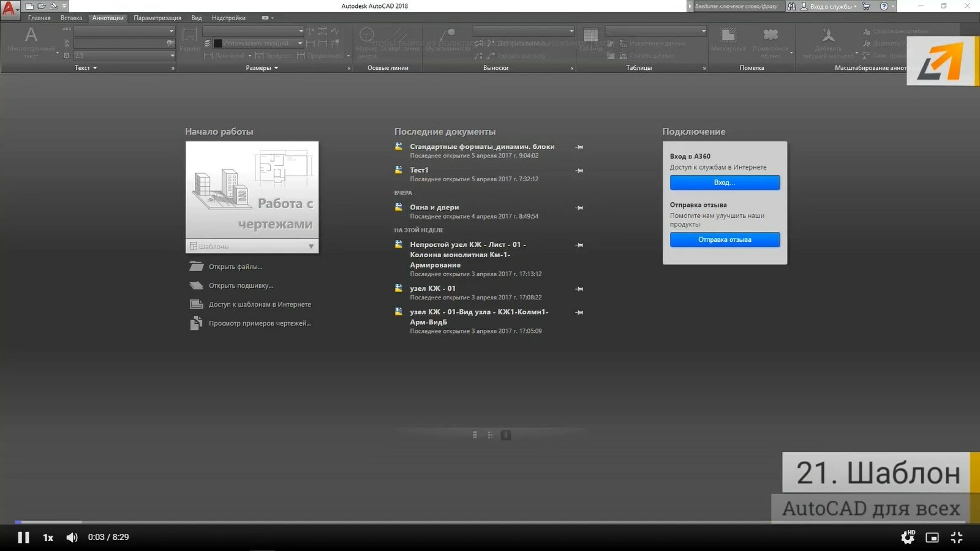Screen dimensions: 980x551
Task: Open the Надстройки ribbon tab
Action: pyautogui.click(x=228, y=18)
